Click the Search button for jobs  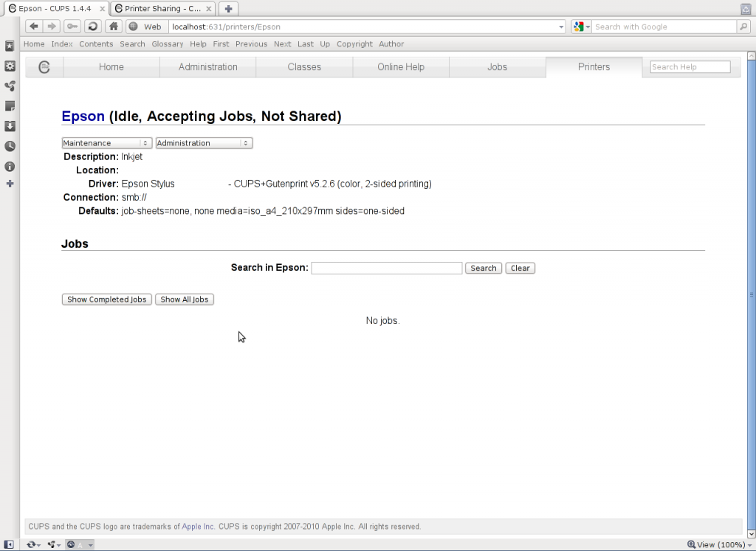coord(484,268)
